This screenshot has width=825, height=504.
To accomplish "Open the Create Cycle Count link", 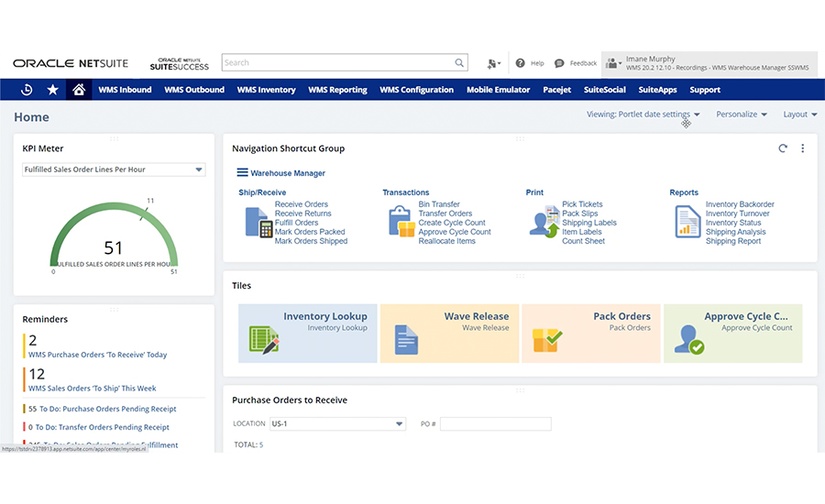I will click(x=452, y=223).
